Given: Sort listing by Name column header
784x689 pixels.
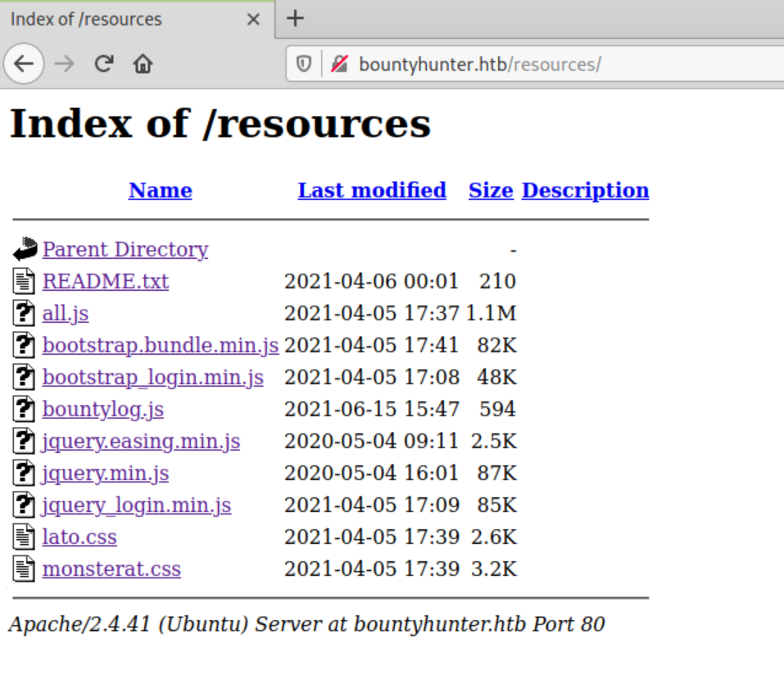Looking at the screenshot, I should (x=160, y=190).
